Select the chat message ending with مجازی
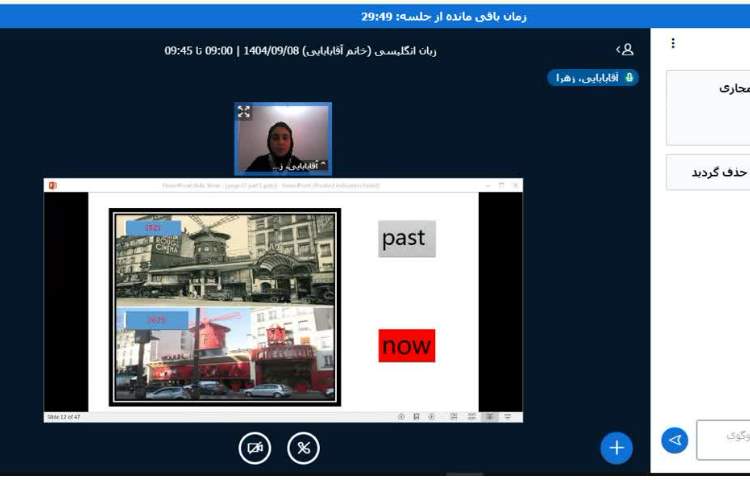750x480 pixels. pos(708,108)
